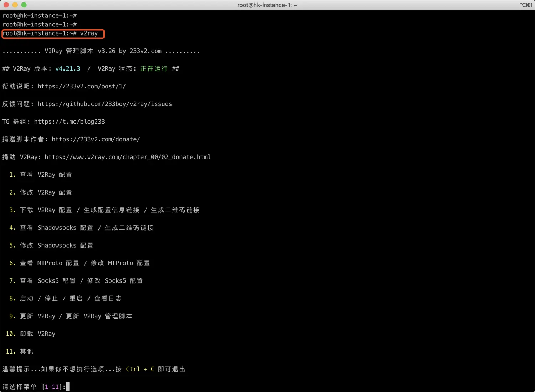Click menu item 11 其他

click(20, 352)
